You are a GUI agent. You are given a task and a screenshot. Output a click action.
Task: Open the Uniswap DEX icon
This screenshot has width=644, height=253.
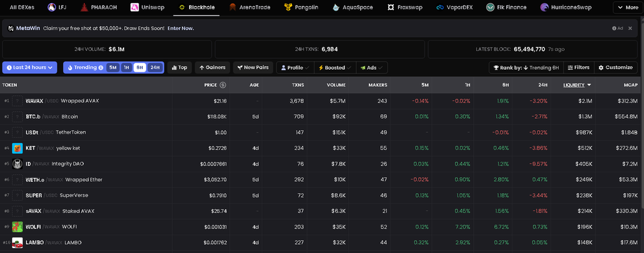click(135, 7)
